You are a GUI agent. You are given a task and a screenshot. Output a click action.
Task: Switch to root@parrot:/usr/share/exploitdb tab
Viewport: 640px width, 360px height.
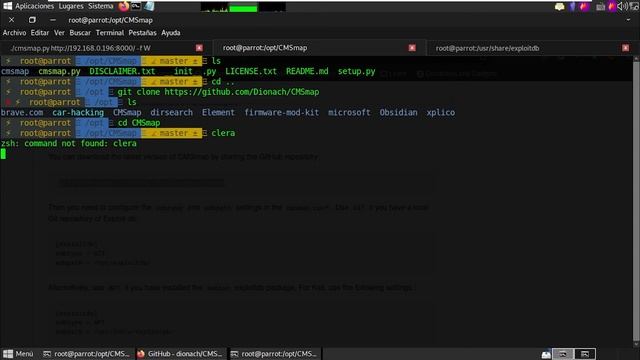[x=533, y=48]
